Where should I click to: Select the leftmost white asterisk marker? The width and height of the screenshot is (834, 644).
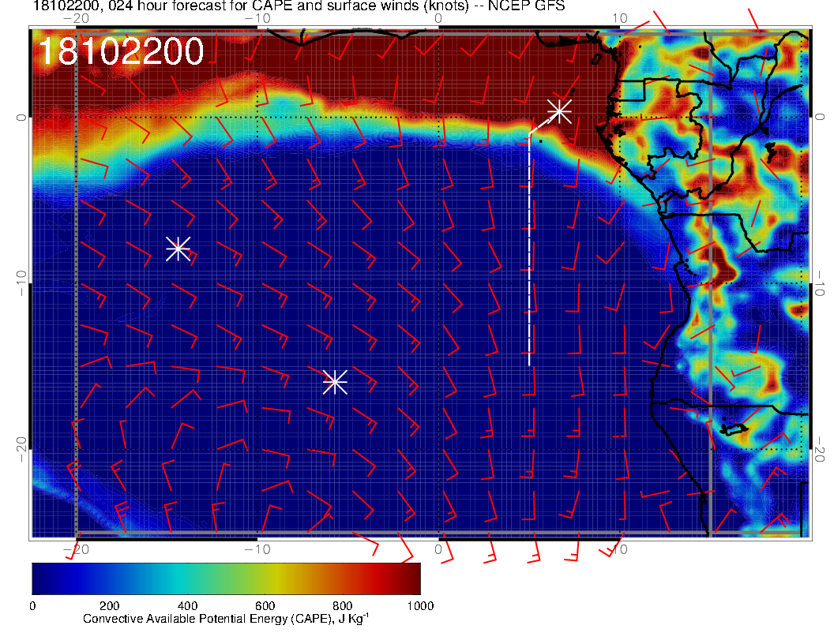coord(178,249)
